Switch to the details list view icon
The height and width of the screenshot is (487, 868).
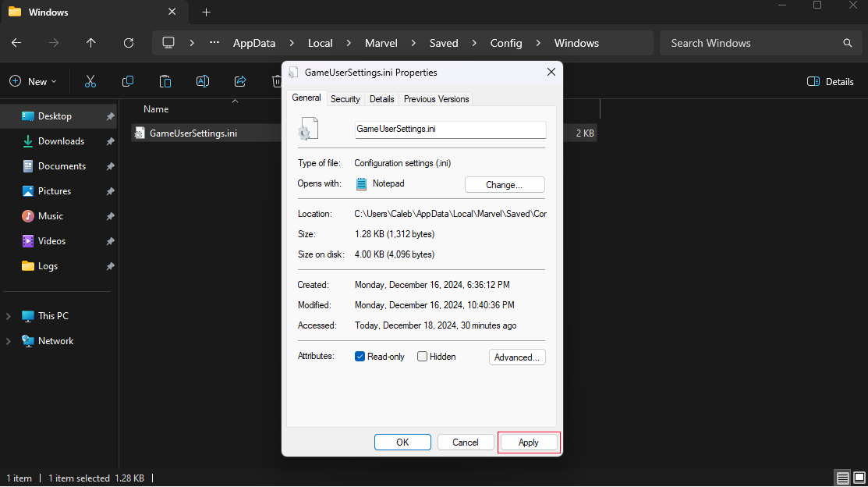point(842,478)
